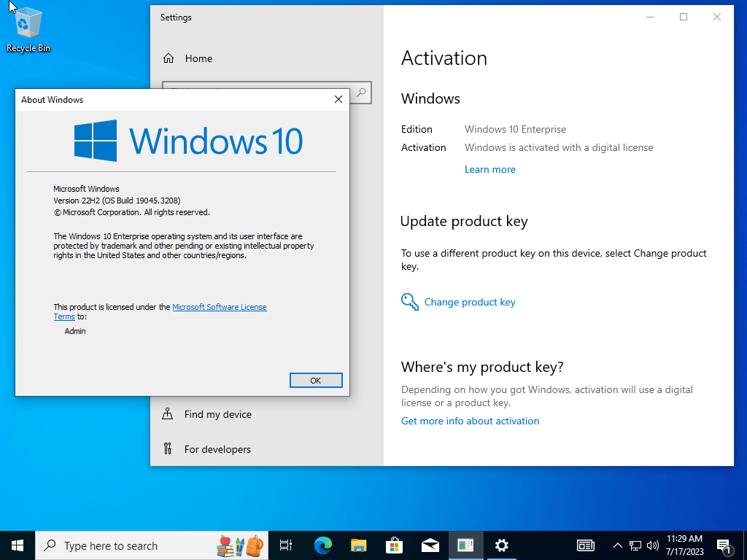Maximize the Settings window

[x=684, y=17]
